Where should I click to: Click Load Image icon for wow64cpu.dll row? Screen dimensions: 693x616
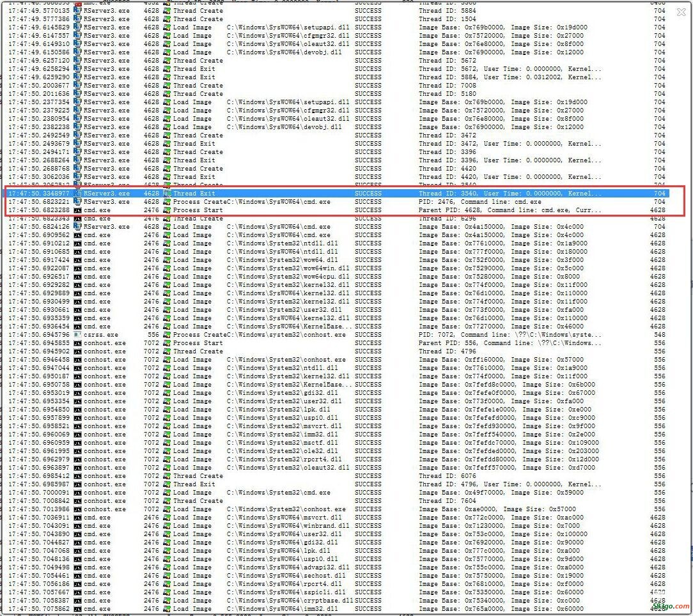click(167, 277)
